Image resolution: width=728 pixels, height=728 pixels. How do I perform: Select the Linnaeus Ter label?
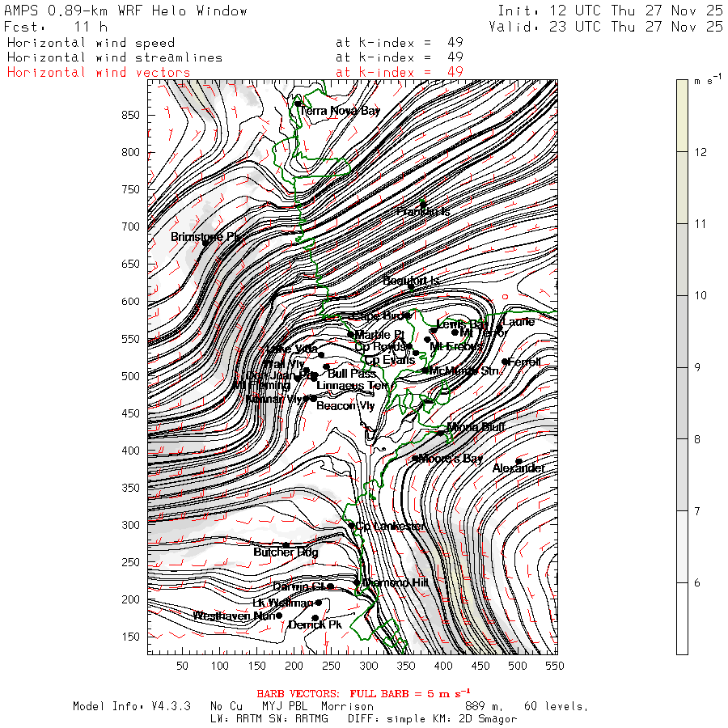[x=352, y=386]
